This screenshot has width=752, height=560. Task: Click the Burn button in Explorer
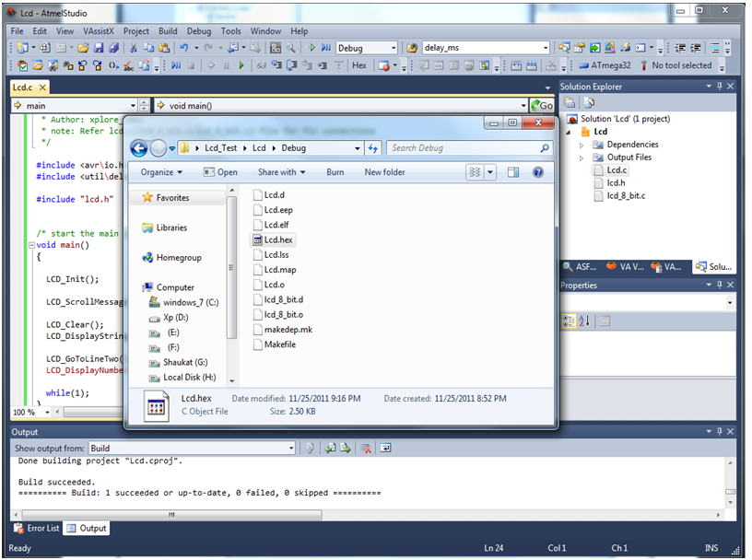[335, 172]
